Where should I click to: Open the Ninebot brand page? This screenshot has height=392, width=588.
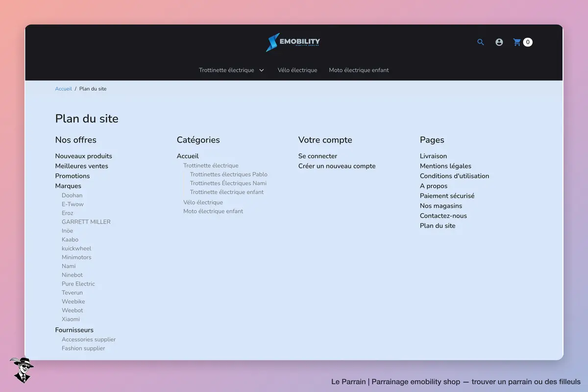coord(73,275)
